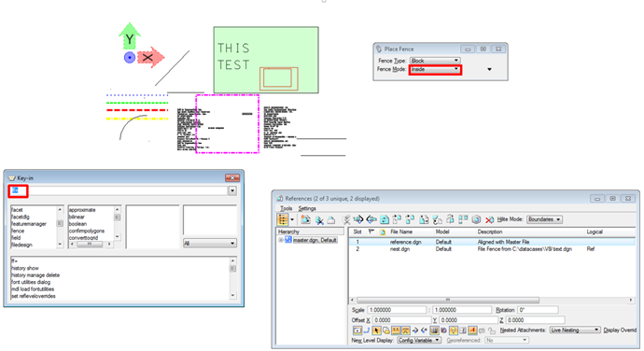Toggle the blue Snap reference icon
644x351 pixels.
tap(367, 330)
